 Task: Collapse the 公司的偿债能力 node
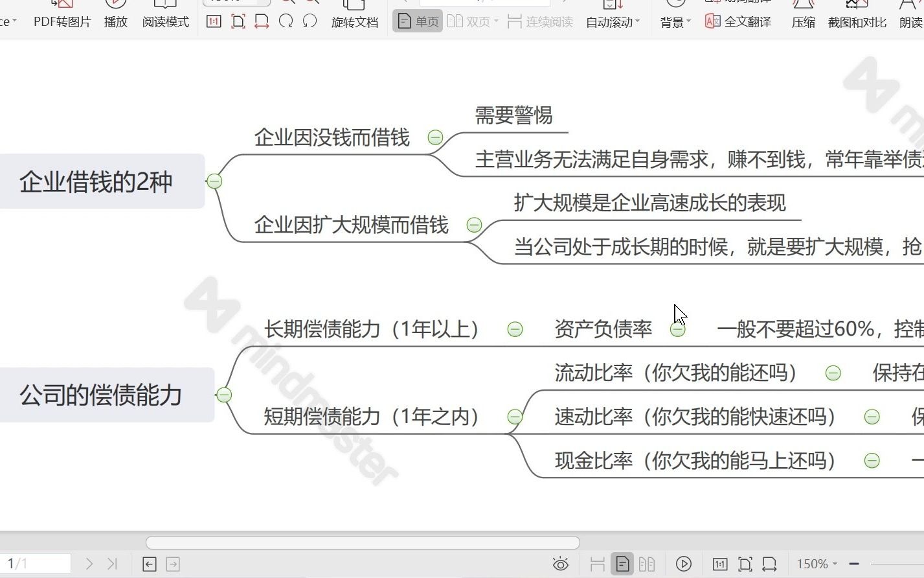coord(224,395)
